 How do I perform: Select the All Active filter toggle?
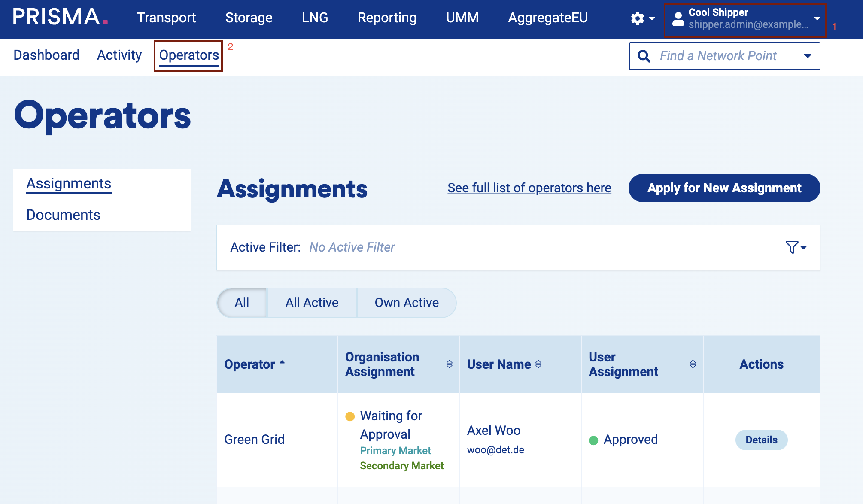(312, 303)
